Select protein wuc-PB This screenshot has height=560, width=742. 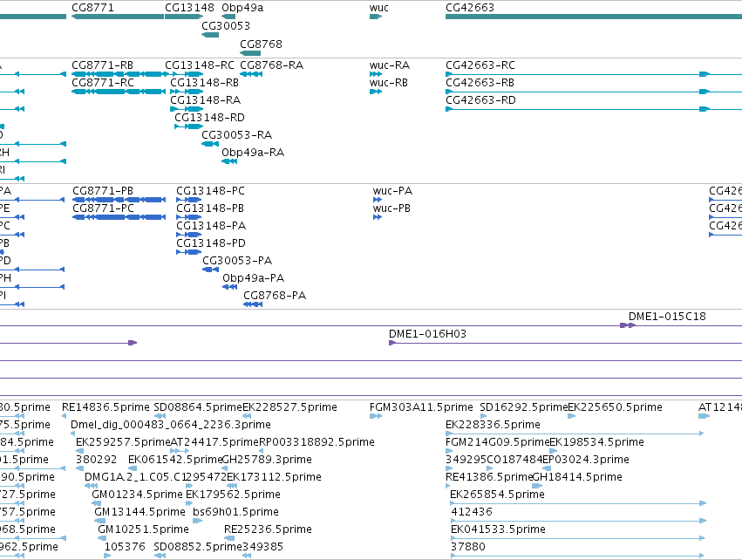tap(391, 208)
